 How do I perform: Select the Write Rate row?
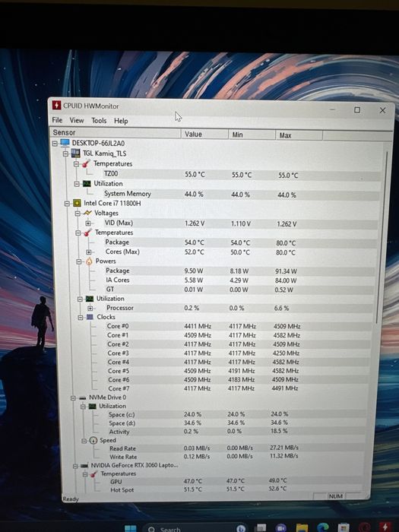point(236,456)
